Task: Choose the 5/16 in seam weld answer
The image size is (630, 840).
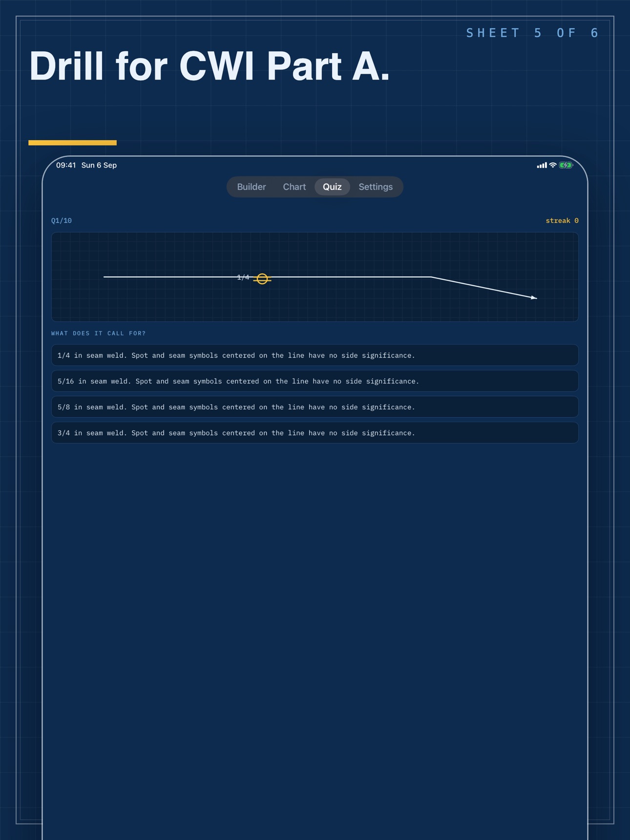Action: pos(315,381)
